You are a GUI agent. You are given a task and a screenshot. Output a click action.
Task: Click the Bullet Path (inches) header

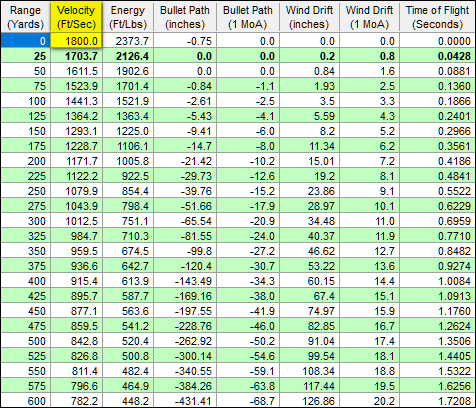tap(185, 17)
